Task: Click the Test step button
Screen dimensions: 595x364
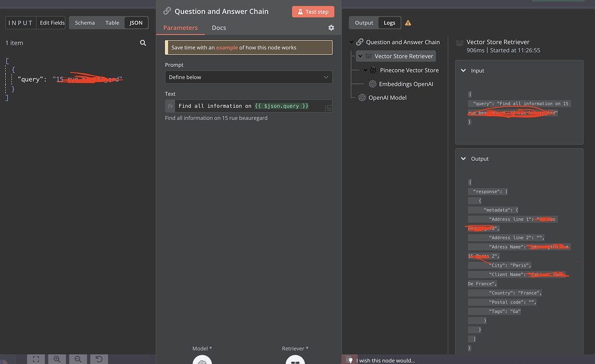Action: (x=313, y=12)
